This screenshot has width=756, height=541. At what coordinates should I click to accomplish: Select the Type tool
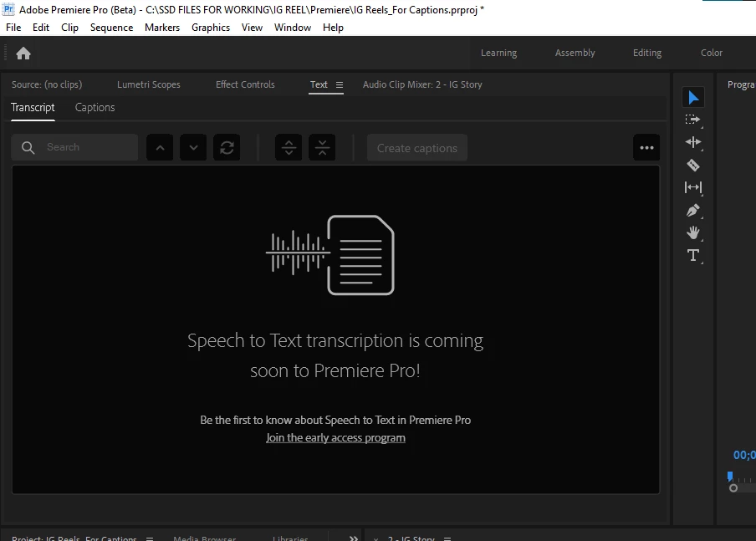(x=693, y=255)
